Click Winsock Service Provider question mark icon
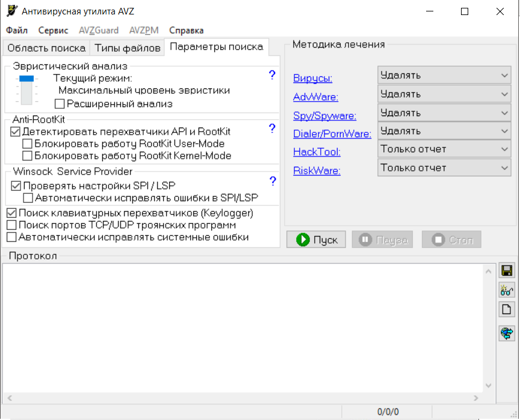This screenshot has width=520, height=420. (272, 181)
